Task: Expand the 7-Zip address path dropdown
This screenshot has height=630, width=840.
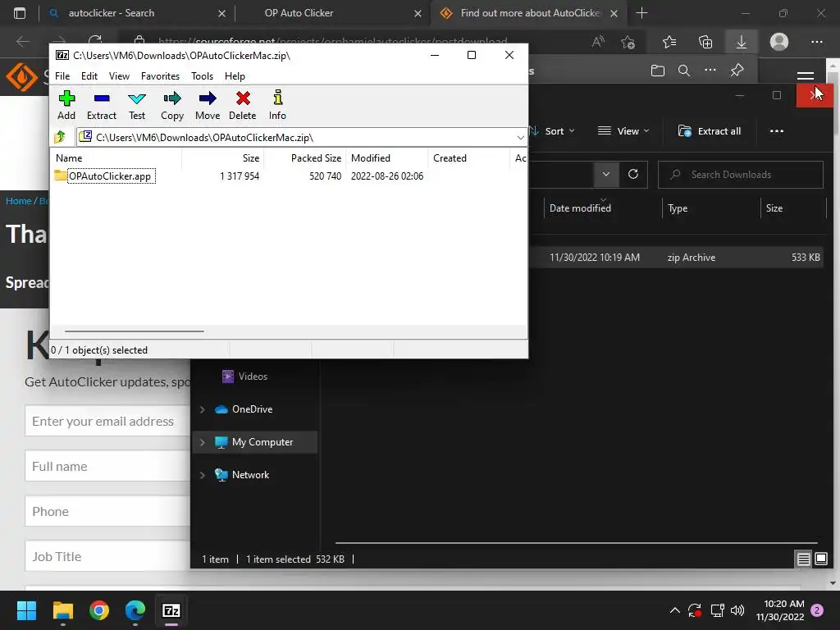Action: coord(520,138)
